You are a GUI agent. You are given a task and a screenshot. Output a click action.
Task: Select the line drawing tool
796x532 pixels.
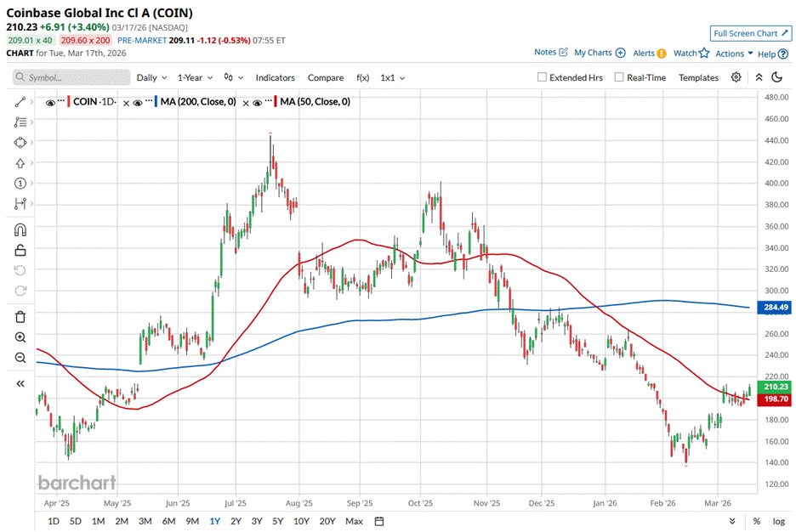[20, 102]
